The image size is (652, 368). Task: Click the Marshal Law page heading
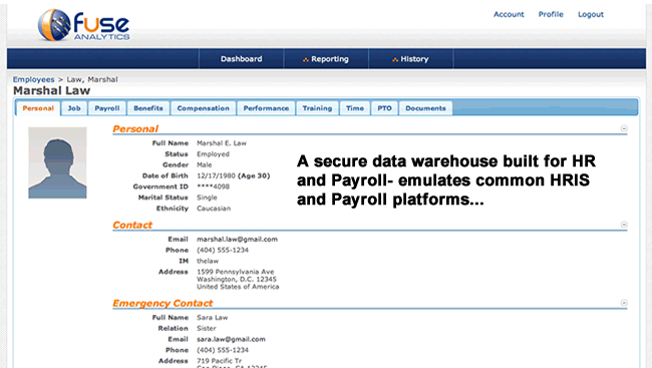point(52,91)
